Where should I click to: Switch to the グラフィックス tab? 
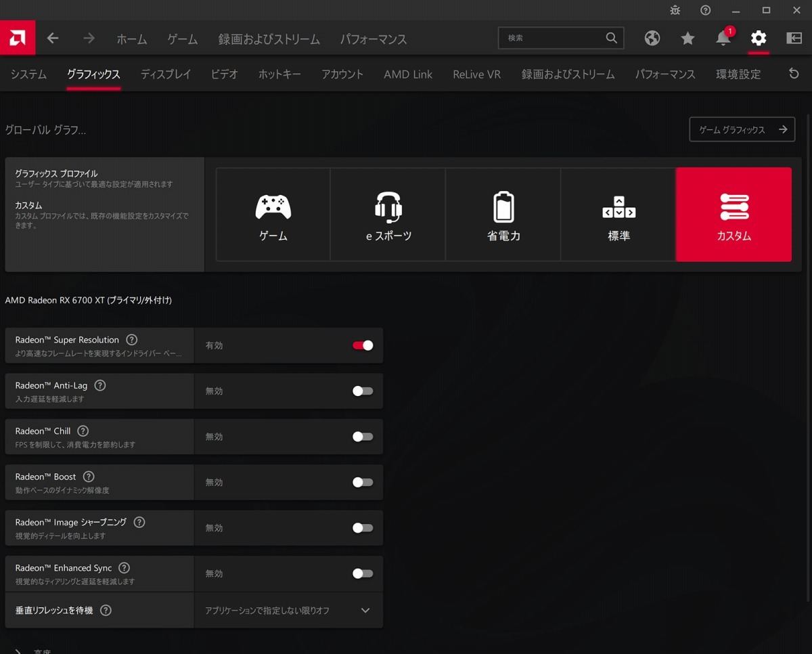tap(93, 74)
